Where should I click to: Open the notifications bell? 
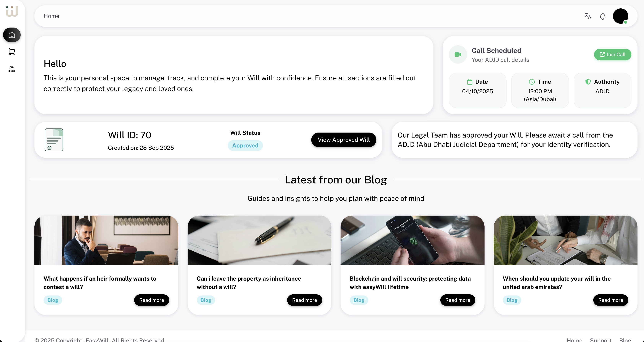pyautogui.click(x=603, y=16)
